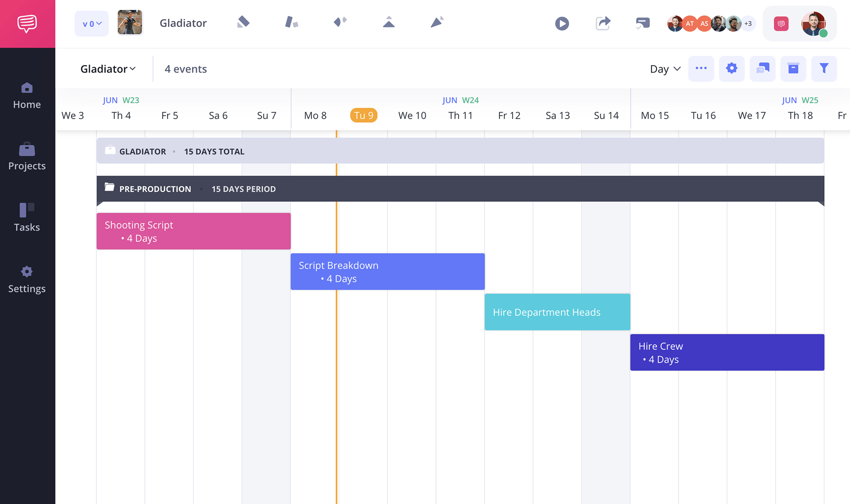Open the version v0 dropdown

click(x=92, y=24)
